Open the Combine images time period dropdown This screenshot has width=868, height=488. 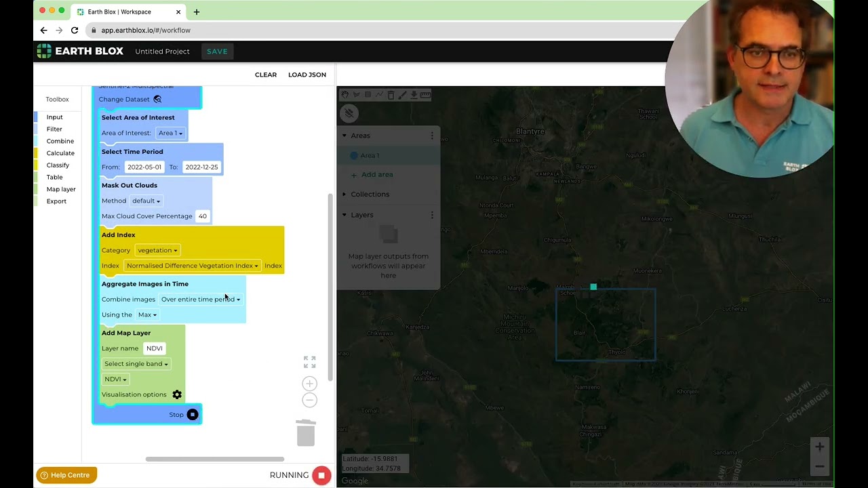201,300
